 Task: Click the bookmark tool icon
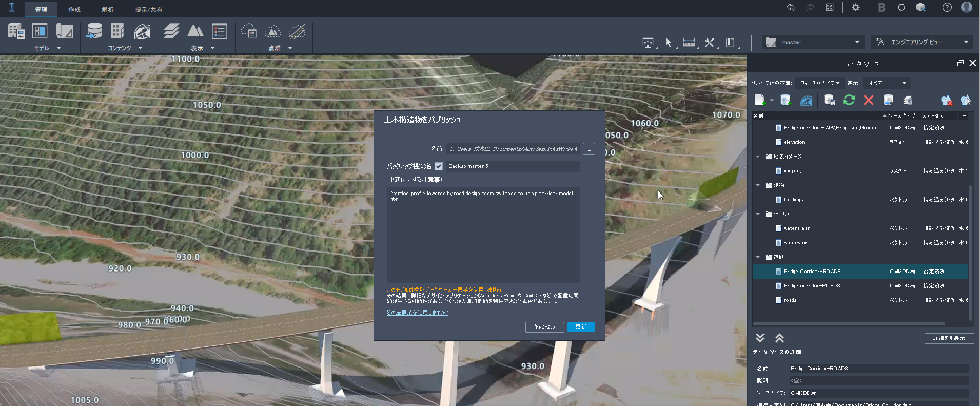tap(730, 43)
